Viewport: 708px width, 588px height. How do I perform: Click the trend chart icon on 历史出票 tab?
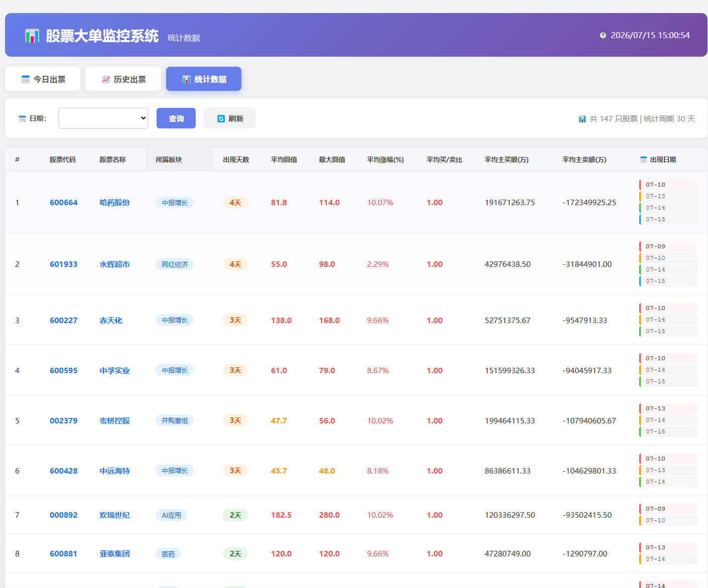coord(106,79)
